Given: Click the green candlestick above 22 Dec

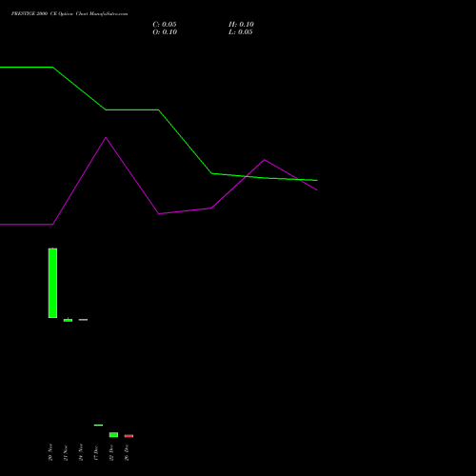Looking at the screenshot, I should pyautogui.click(x=113, y=435).
